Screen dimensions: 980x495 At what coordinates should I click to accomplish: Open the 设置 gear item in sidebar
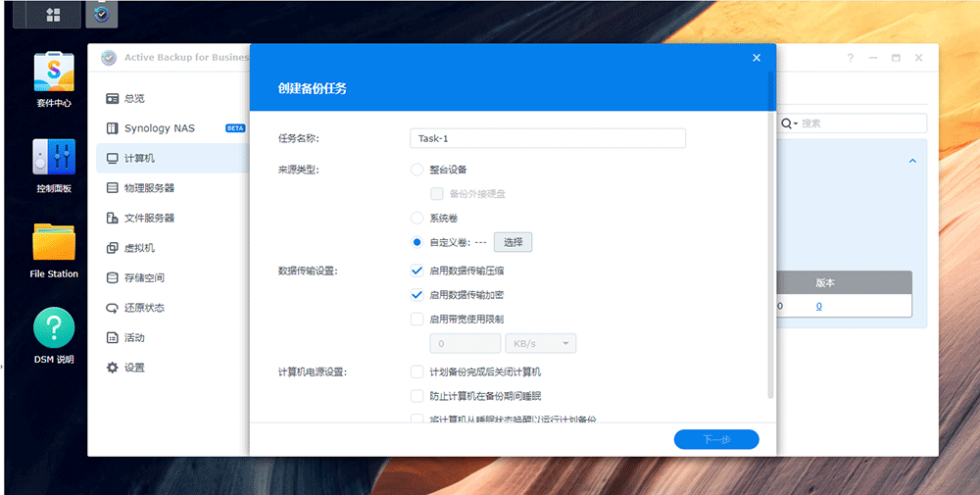pyautogui.click(x=134, y=368)
